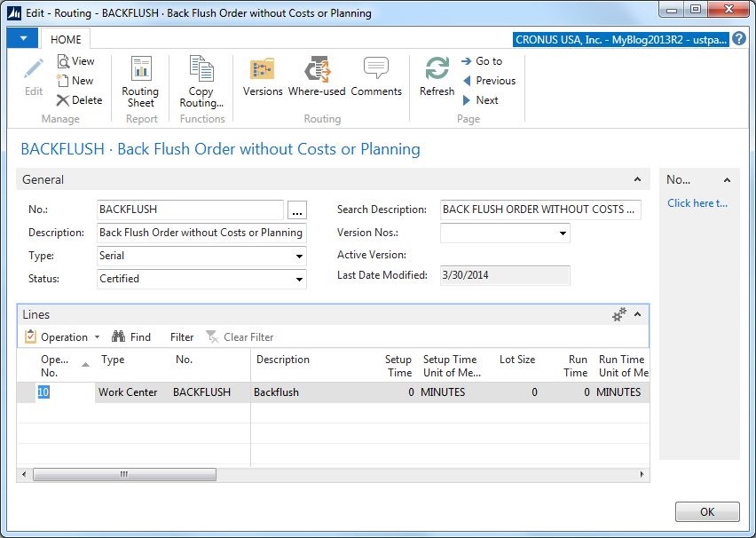Click MINUTES under Setup Time Unit
The width and height of the screenshot is (756, 538).
pos(443,392)
